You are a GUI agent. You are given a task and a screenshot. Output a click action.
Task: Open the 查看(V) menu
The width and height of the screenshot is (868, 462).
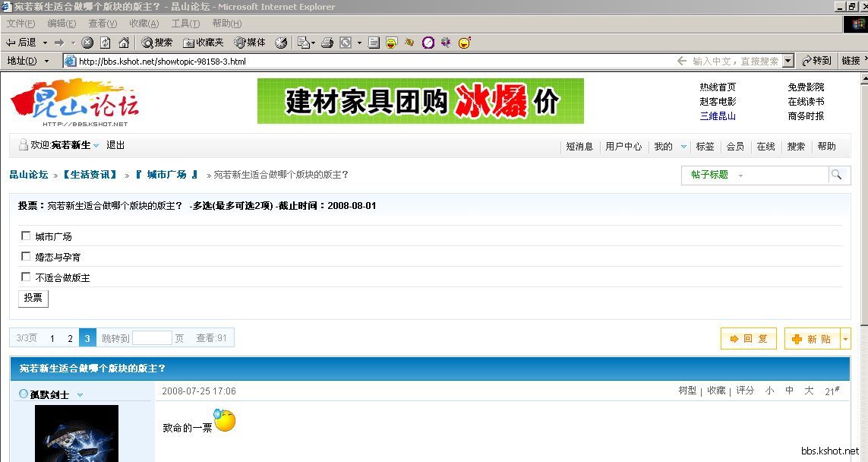pyautogui.click(x=103, y=24)
